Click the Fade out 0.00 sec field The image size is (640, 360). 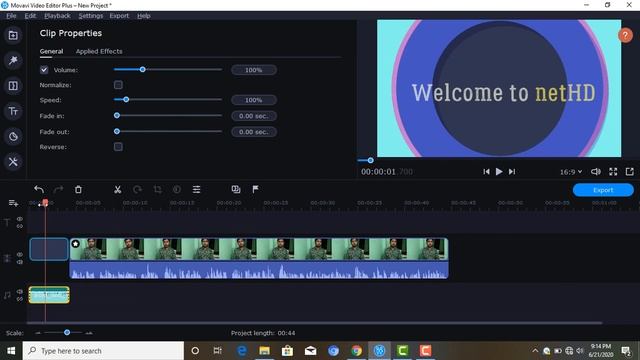[x=254, y=132]
